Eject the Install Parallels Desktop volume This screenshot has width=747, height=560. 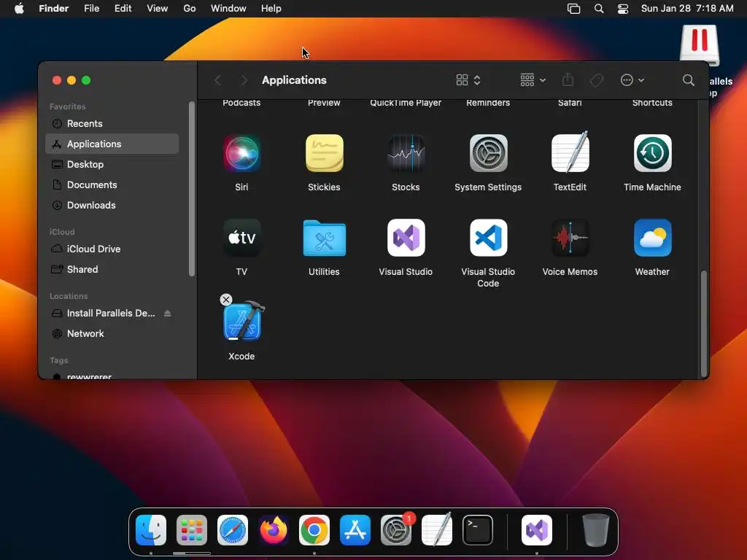pos(167,313)
